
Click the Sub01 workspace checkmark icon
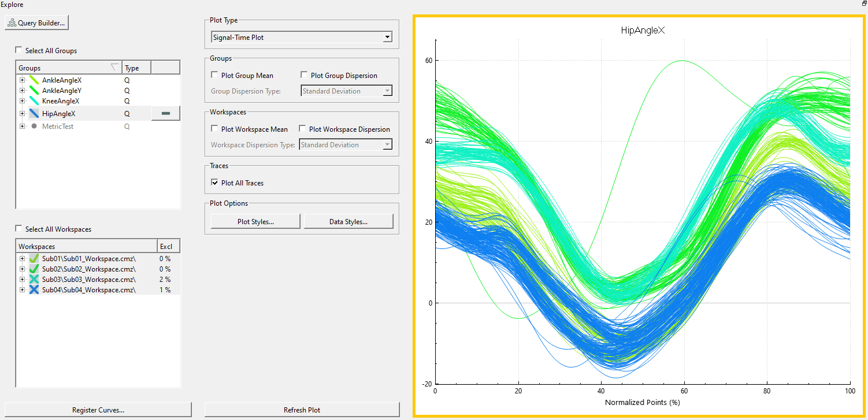click(x=34, y=258)
